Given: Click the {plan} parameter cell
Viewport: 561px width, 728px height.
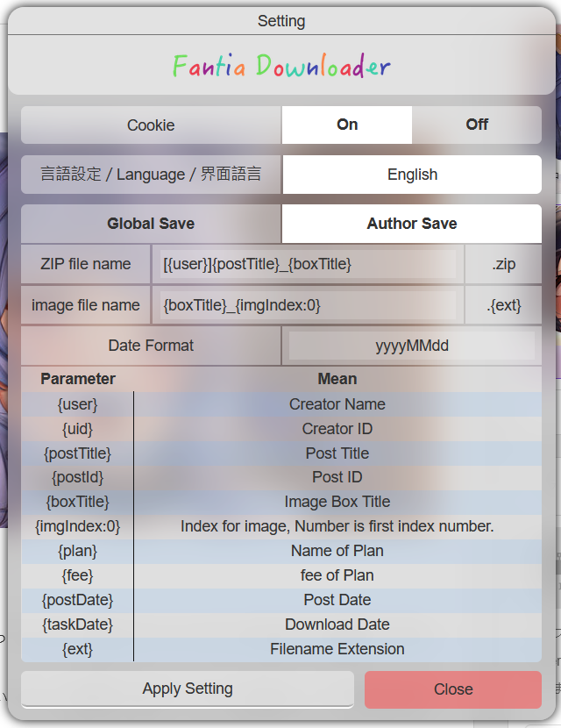Looking at the screenshot, I should pyautogui.click(x=77, y=551).
